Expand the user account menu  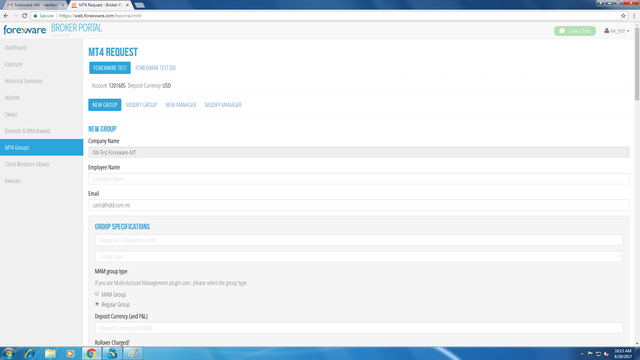[x=616, y=31]
